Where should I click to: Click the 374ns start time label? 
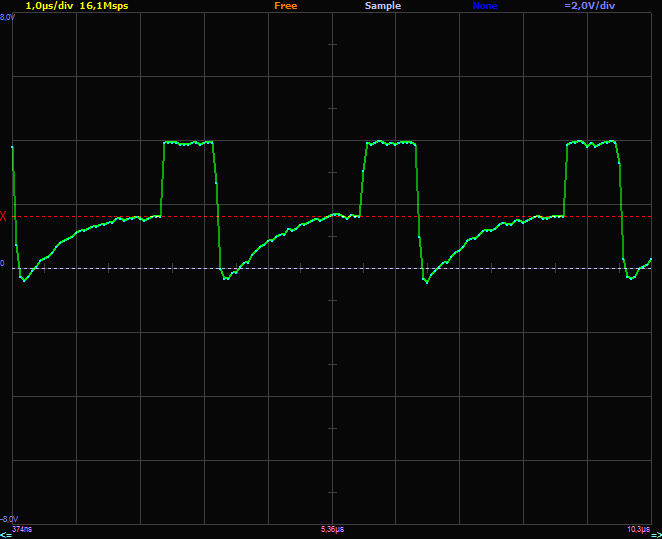21,528
